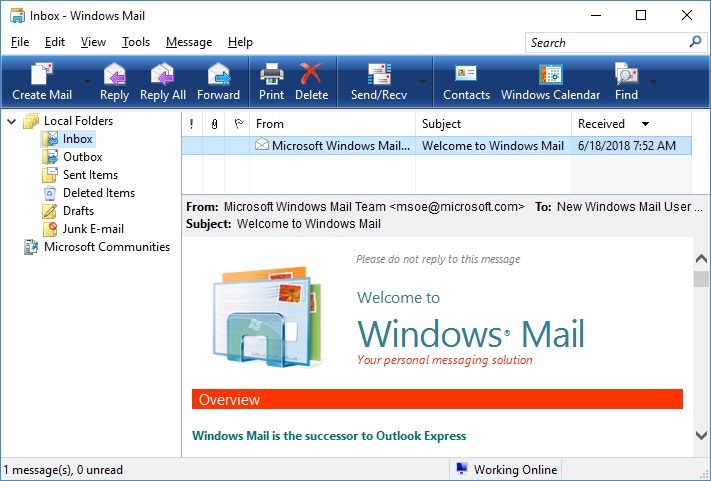
Task: Click the From sender in preview header
Action: click(x=374, y=207)
